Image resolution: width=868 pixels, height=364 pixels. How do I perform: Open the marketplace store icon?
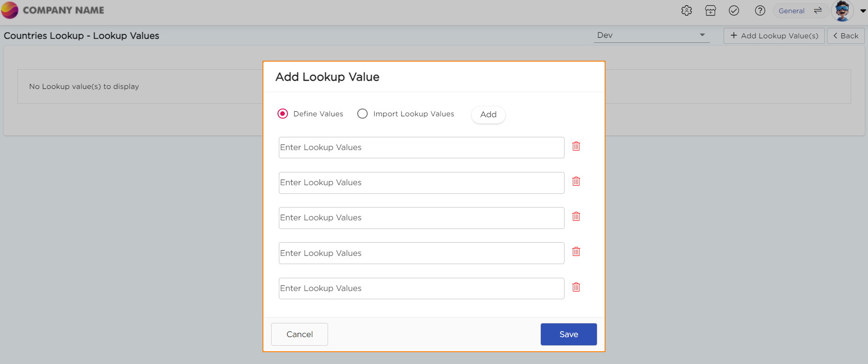710,10
